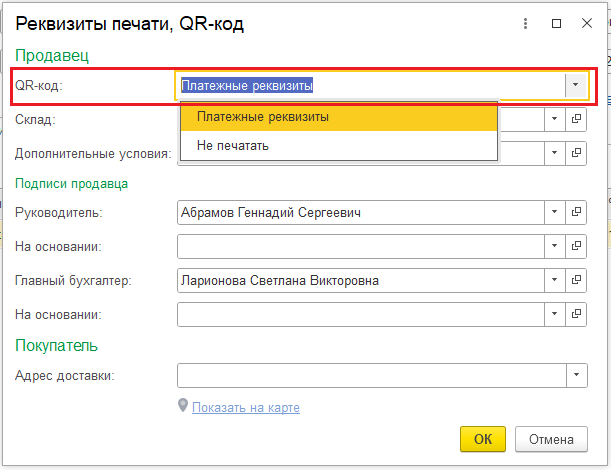Expand the Дополнительные условия dropdown arrow
Screen dimensions: 611x470
point(554,153)
